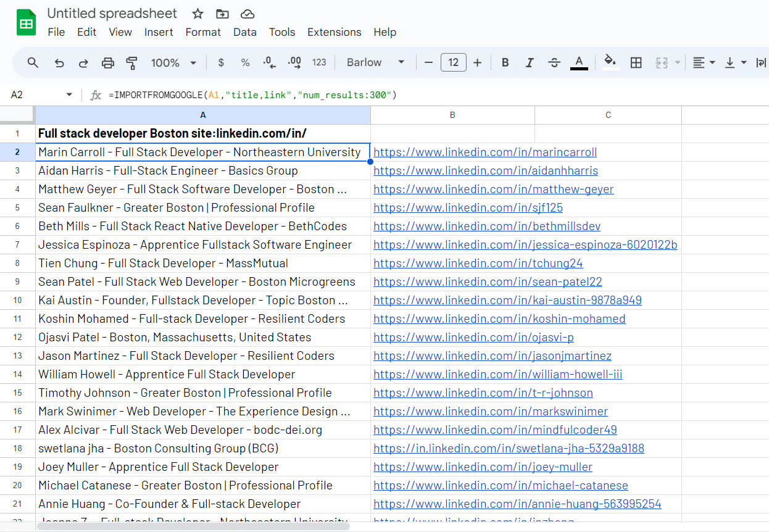Toggle bold formatting button
Viewport: 769px width, 532px height.
[x=505, y=62]
